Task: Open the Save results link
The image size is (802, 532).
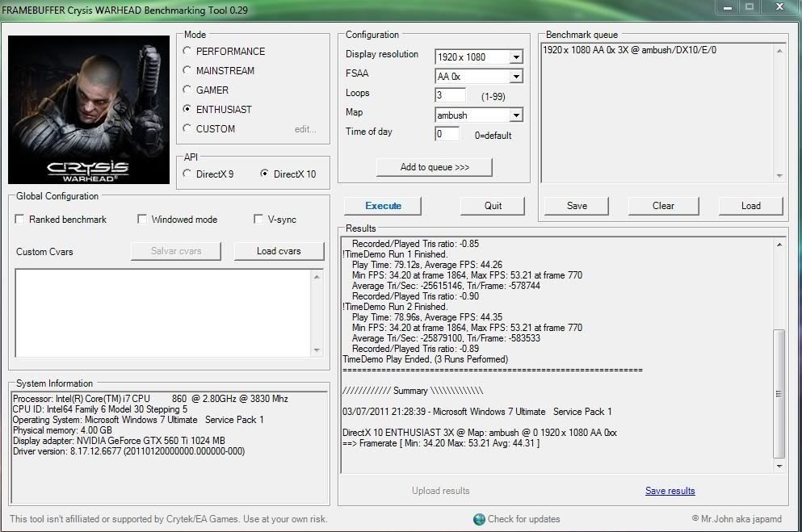Action: point(670,491)
